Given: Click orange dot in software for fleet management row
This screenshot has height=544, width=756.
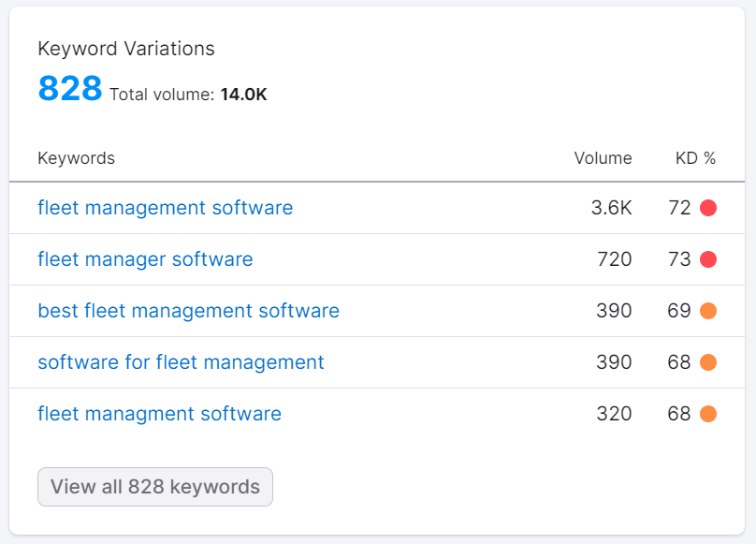Looking at the screenshot, I should [707, 362].
